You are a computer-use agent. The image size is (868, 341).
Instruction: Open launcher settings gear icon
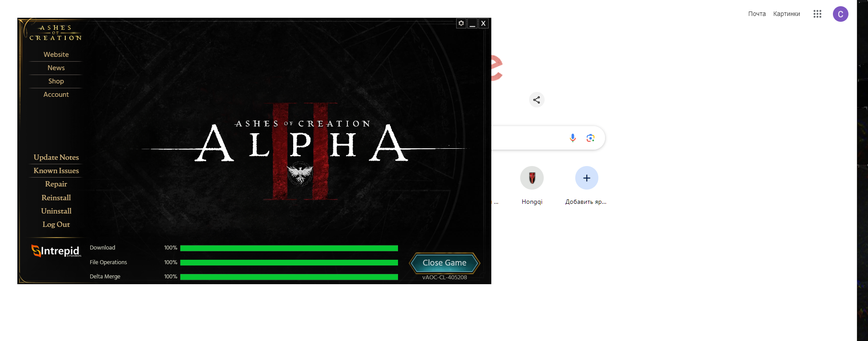[462, 23]
